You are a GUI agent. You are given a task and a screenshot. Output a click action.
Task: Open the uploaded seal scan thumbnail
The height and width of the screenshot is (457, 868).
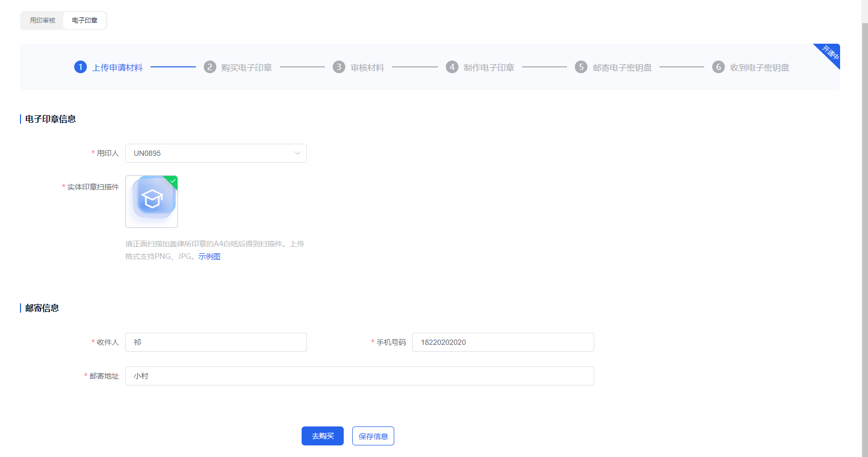152,202
